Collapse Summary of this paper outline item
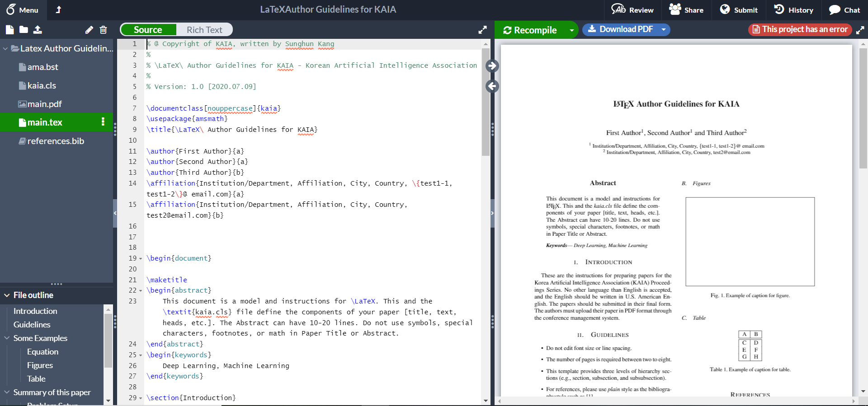The image size is (868, 406). pos(7,392)
